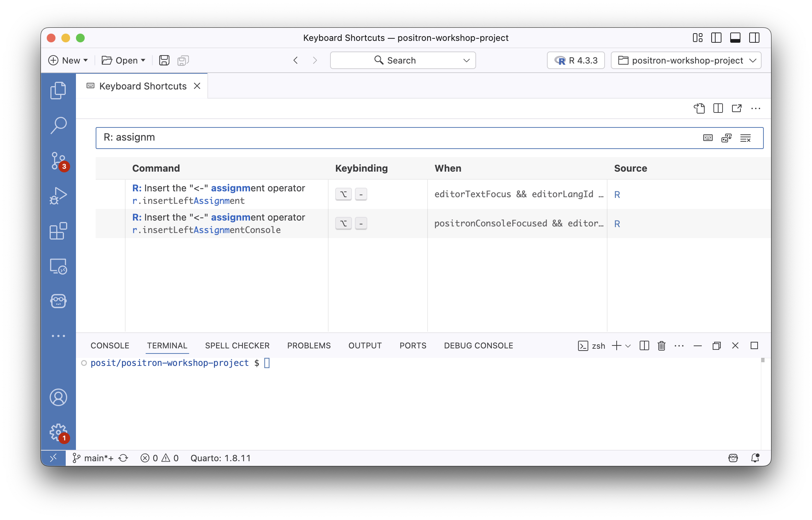Maximize the panel size

(x=754, y=345)
